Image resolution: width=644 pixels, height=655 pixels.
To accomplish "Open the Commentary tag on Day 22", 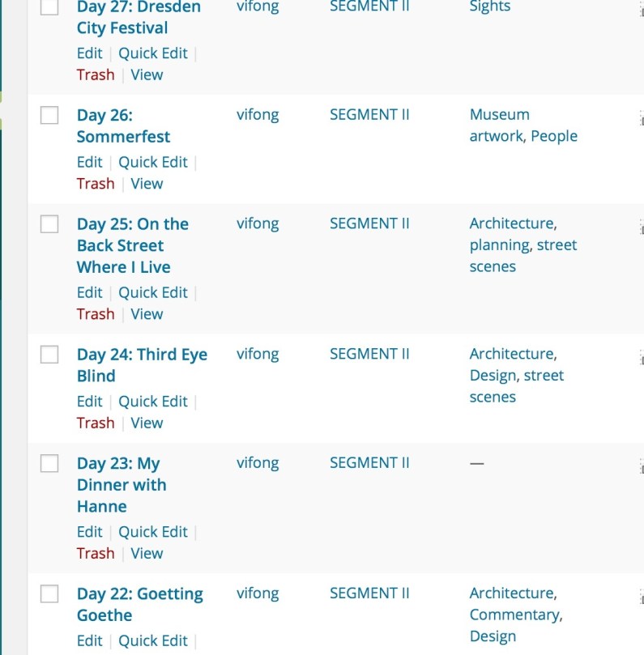I will [x=514, y=615].
